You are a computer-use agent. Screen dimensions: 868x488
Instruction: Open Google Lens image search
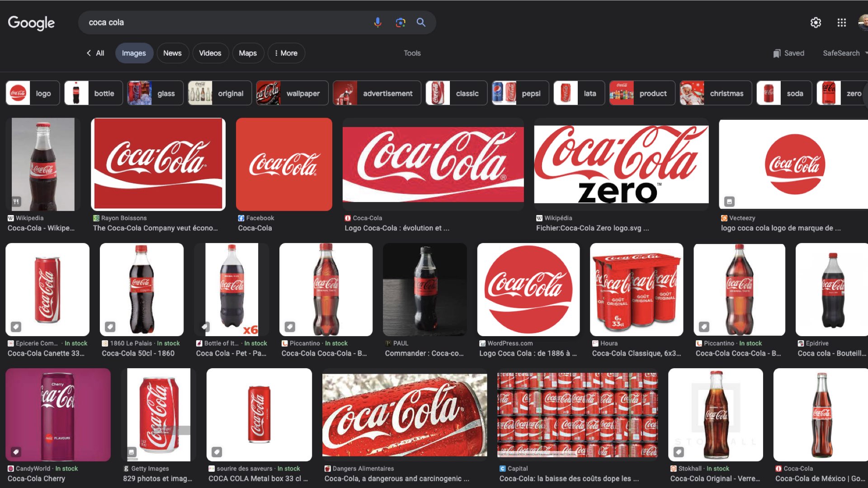400,23
